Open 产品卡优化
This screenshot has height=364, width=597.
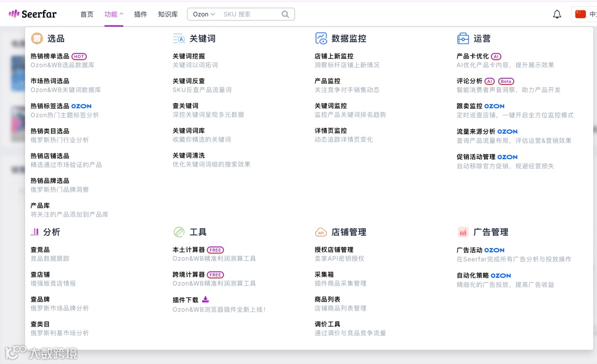(473, 56)
